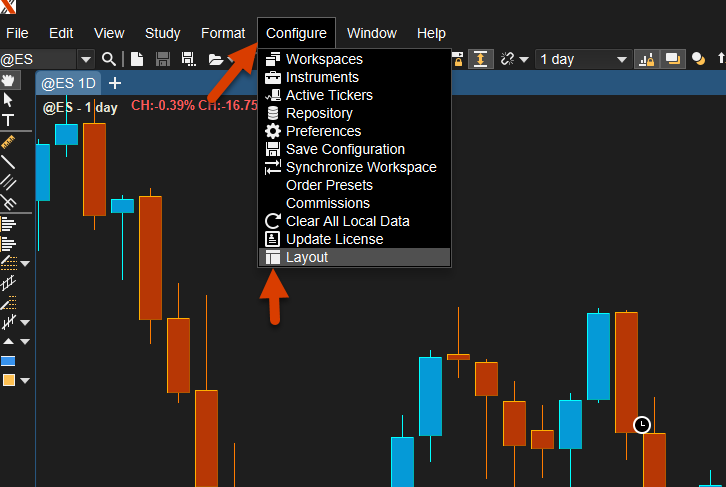
Task: Switch to the @ES 1D chart tab
Action: (68, 82)
